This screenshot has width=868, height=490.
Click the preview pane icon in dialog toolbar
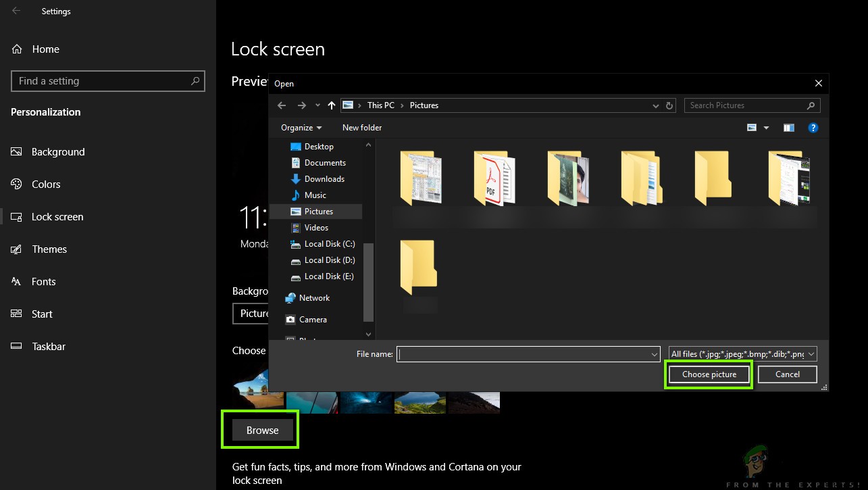coord(788,127)
